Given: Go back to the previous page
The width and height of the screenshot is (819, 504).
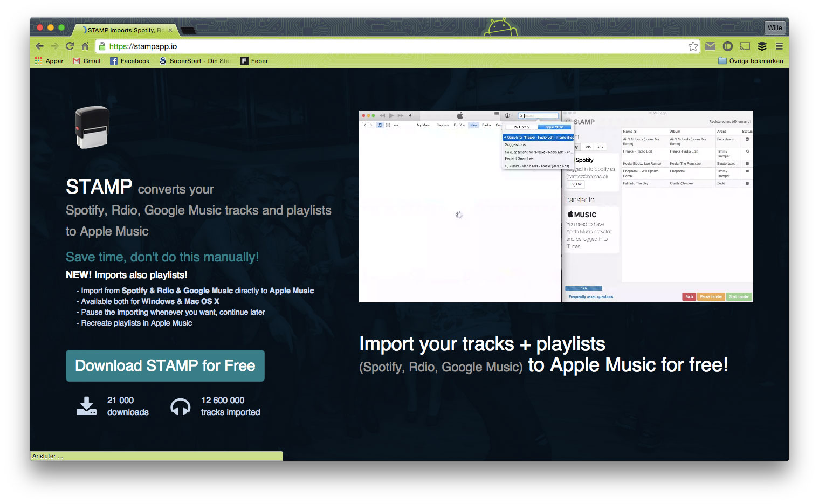Looking at the screenshot, I should 39,46.
